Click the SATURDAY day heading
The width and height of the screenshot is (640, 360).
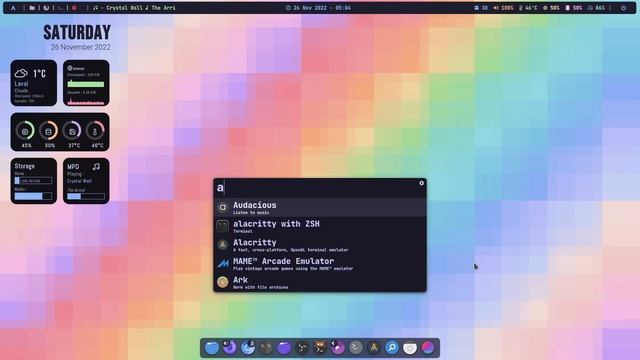[77, 33]
